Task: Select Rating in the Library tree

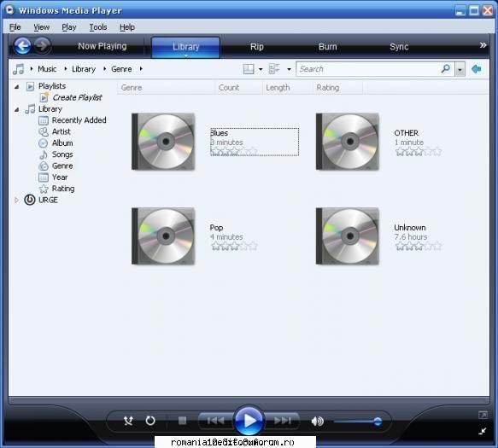Action: [x=63, y=189]
